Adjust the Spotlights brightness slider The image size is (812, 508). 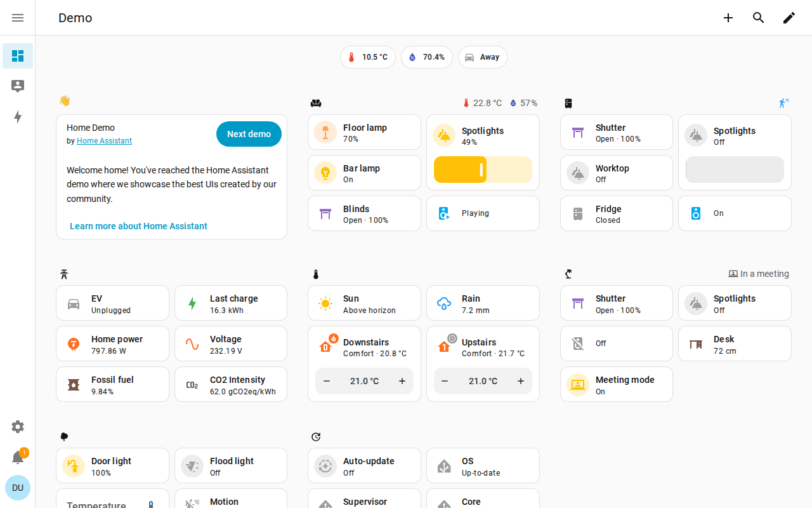tap(483, 170)
